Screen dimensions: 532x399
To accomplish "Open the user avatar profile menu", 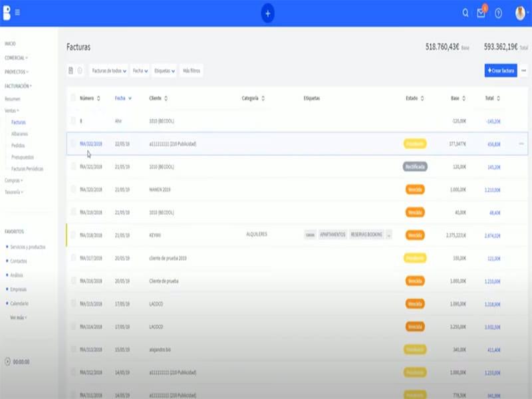I will (521, 13).
